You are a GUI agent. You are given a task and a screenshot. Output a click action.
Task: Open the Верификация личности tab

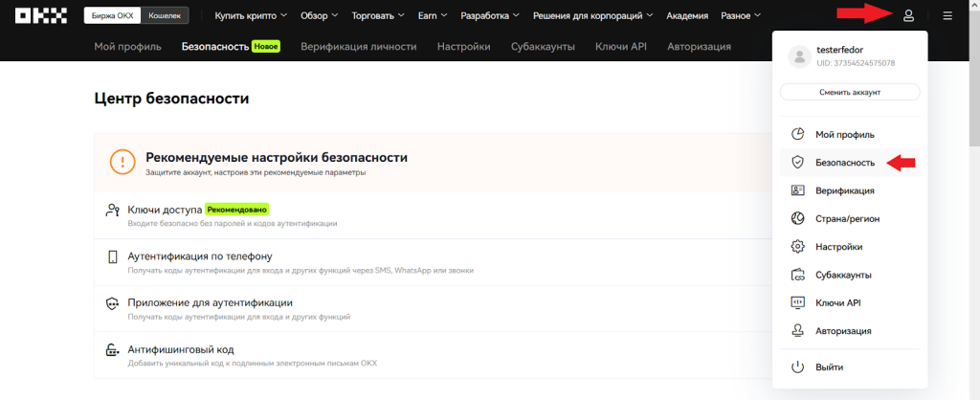point(358,47)
